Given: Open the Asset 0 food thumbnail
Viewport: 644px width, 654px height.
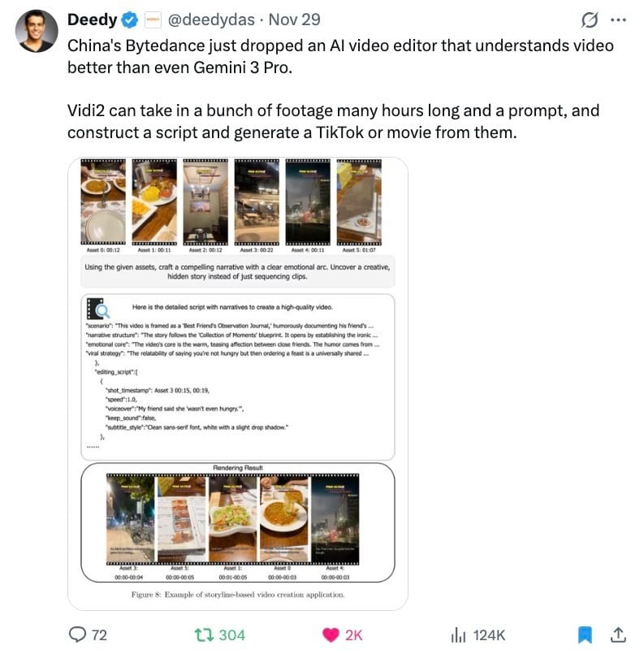Looking at the screenshot, I should (x=103, y=201).
